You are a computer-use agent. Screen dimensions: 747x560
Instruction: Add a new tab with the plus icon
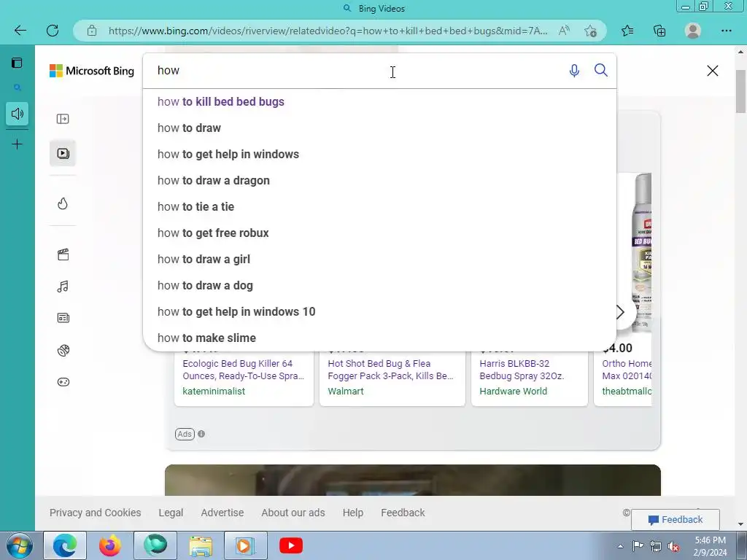(18, 144)
